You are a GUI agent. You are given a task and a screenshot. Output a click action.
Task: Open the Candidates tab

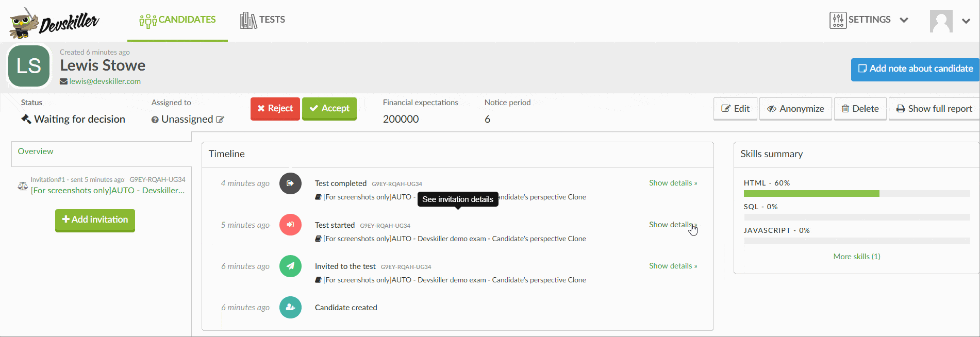click(x=177, y=20)
